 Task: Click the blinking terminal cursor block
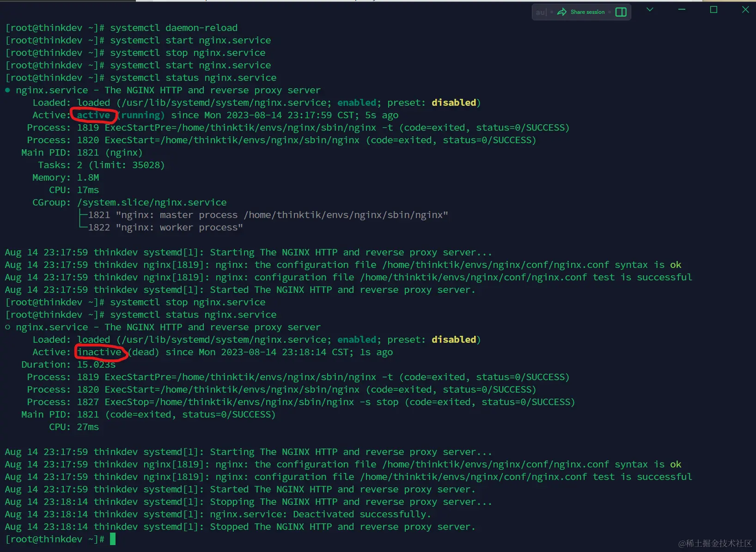click(112, 539)
